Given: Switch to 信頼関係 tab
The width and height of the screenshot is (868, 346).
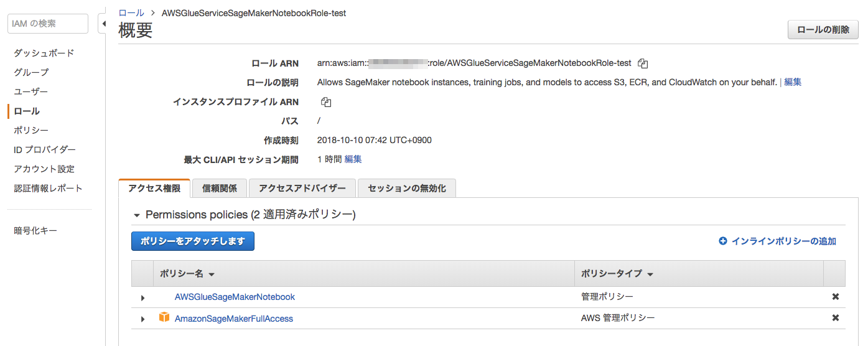Looking at the screenshot, I should pos(220,188).
